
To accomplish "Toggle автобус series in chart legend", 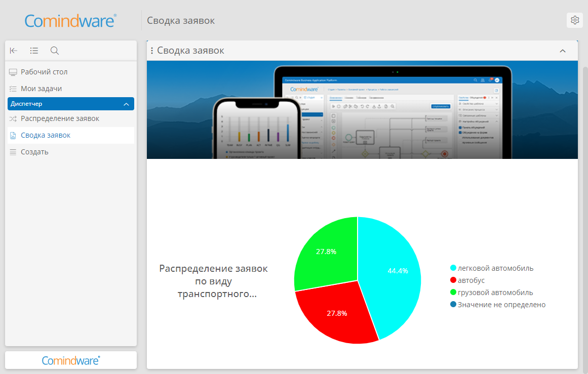I will pyautogui.click(x=467, y=280).
